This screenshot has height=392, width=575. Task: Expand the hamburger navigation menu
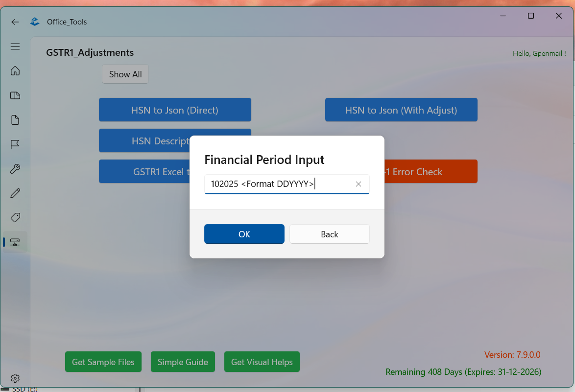click(15, 46)
